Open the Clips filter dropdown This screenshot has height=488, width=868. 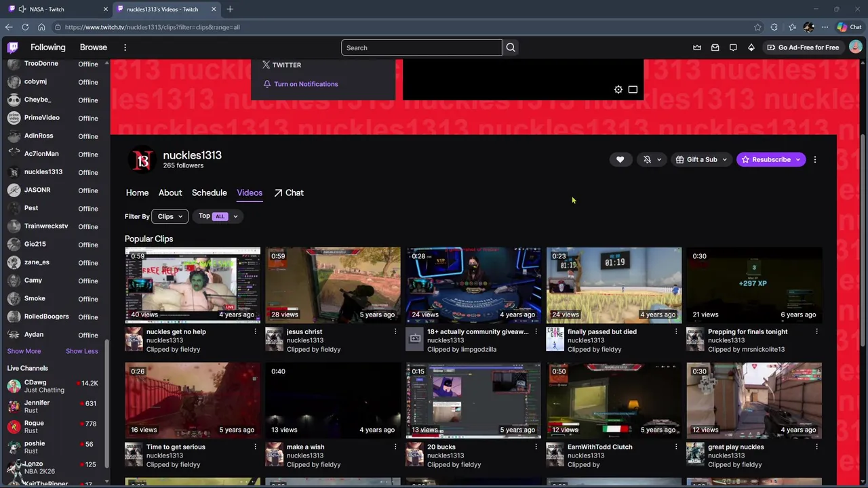pos(170,216)
